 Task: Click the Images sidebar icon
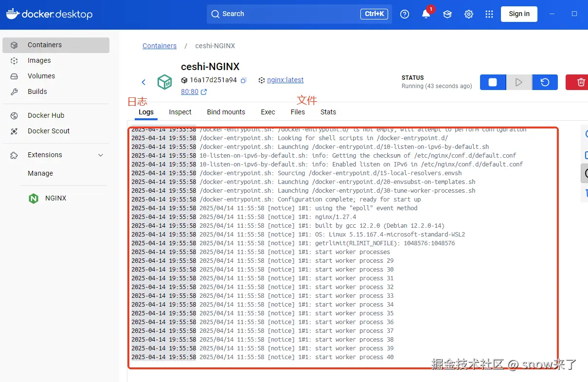14,60
